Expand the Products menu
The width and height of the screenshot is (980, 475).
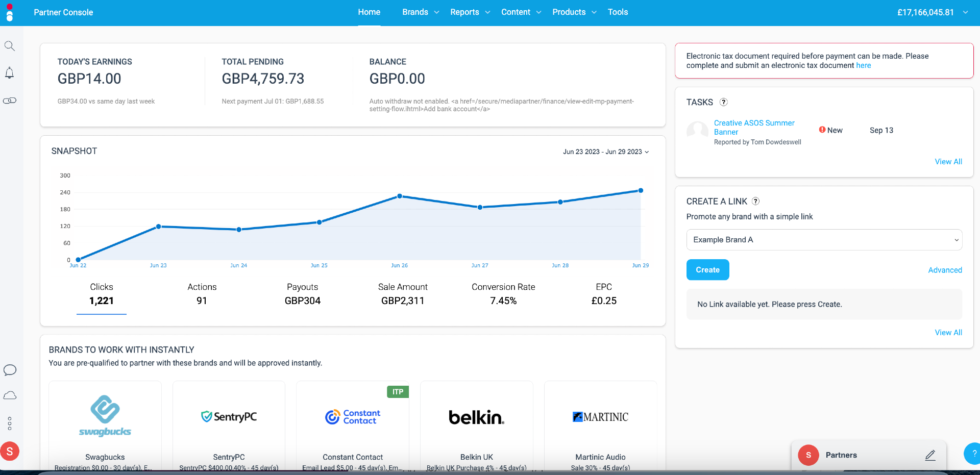point(574,12)
